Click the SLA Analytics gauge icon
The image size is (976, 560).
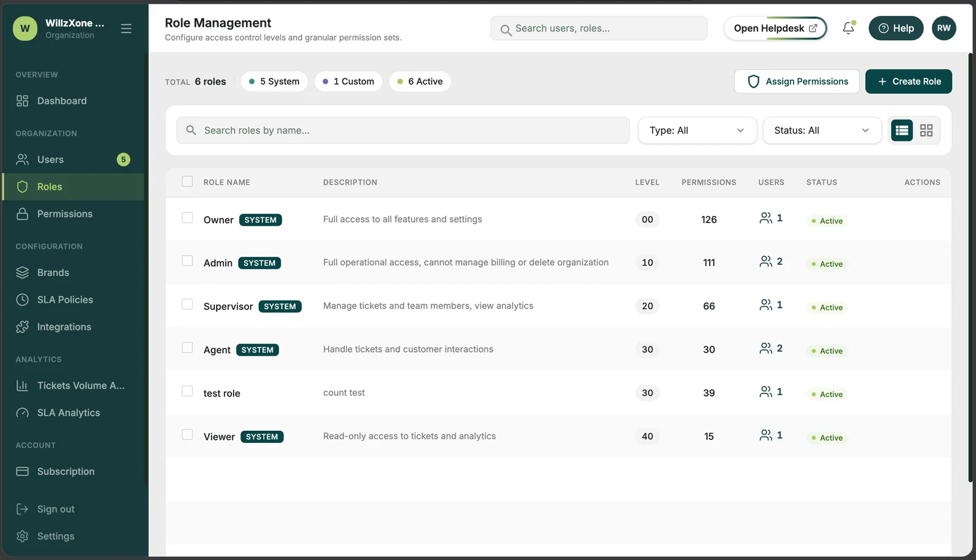click(x=23, y=413)
